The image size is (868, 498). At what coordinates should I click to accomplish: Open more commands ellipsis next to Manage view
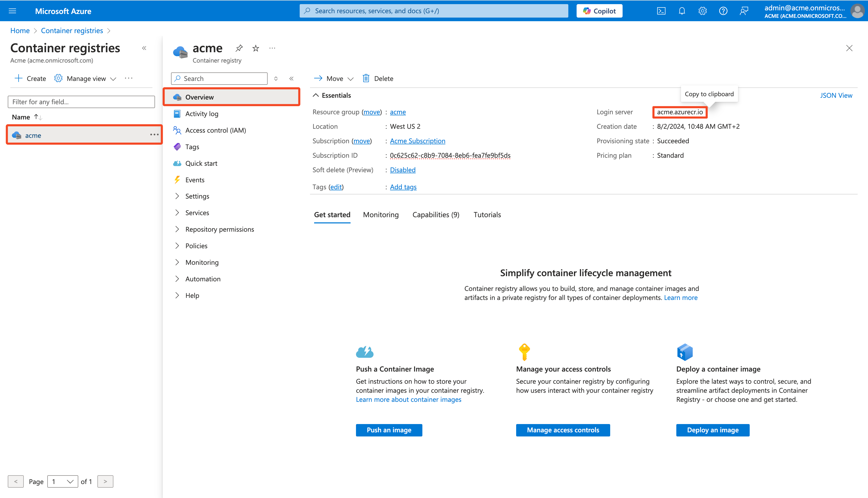click(x=128, y=78)
